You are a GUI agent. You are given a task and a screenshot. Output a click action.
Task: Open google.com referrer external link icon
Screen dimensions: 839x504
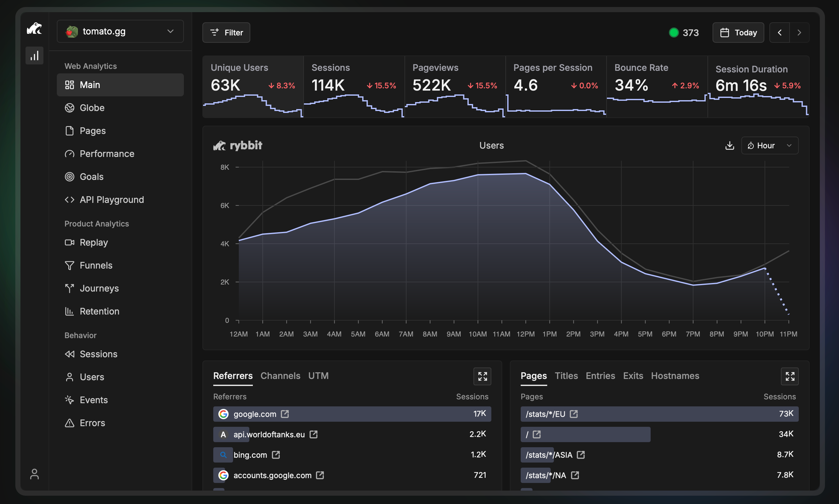285,414
